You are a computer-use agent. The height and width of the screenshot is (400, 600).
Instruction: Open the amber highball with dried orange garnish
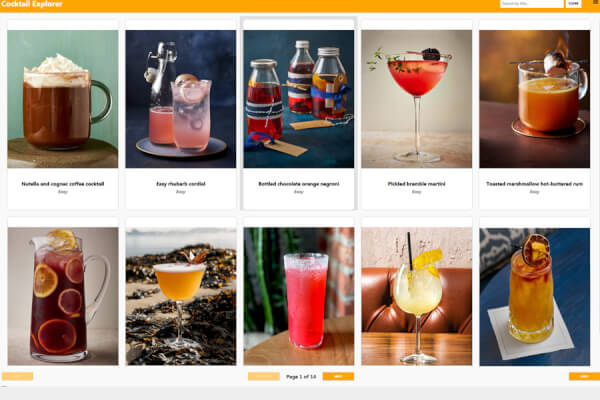(x=535, y=296)
